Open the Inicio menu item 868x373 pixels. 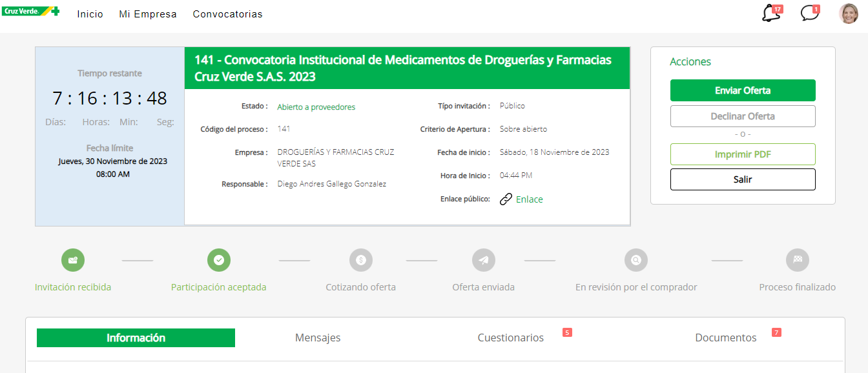[x=90, y=14]
